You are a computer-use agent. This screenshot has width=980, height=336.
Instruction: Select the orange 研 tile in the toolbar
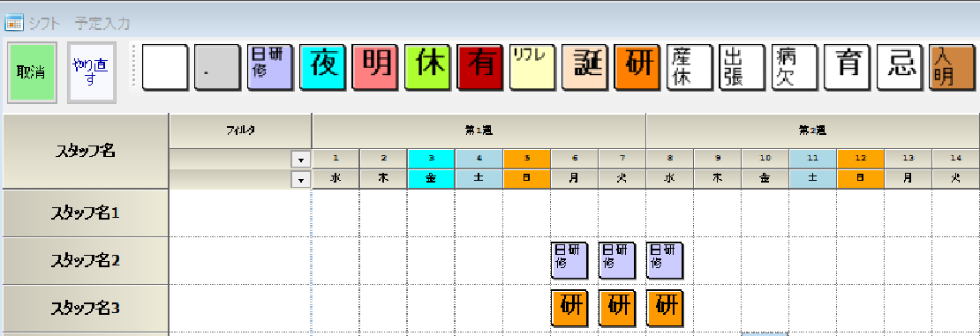(x=637, y=67)
